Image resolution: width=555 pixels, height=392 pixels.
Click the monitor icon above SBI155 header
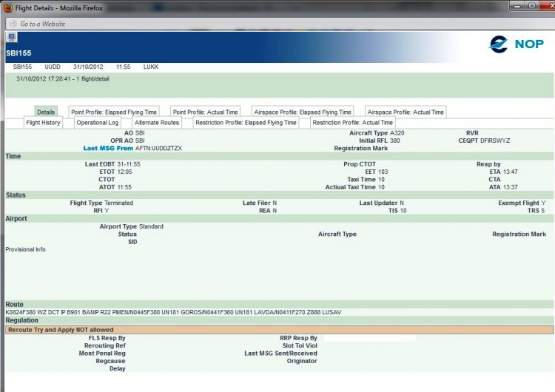[x=11, y=37]
